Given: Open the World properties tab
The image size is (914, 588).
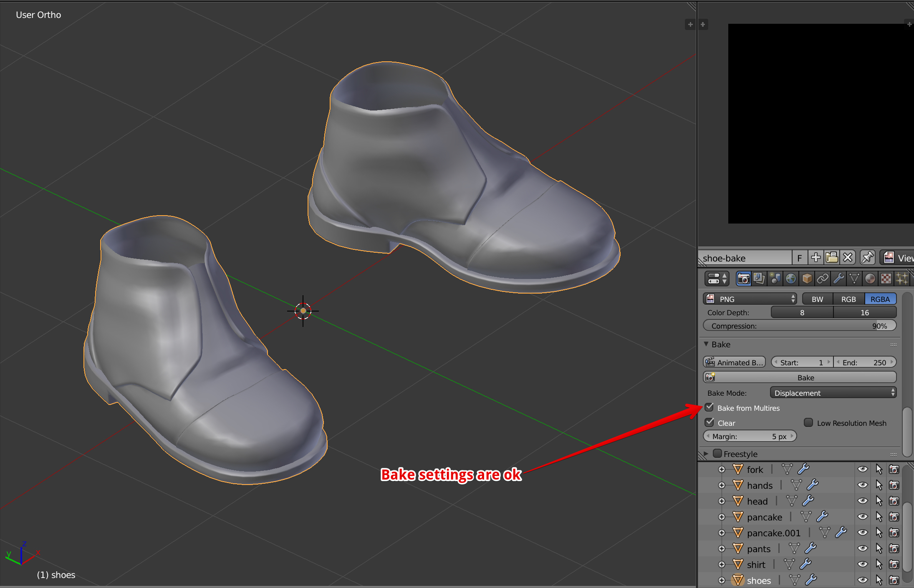Looking at the screenshot, I should click(791, 279).
